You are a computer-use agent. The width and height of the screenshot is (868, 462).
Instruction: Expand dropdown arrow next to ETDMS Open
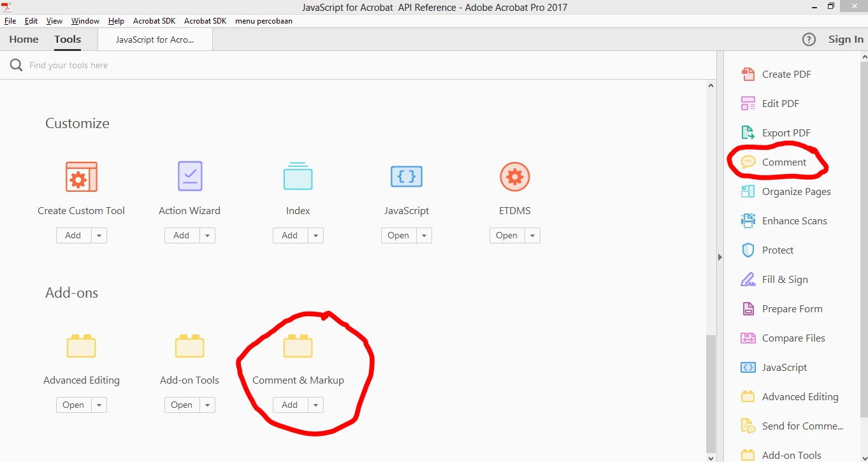click(532, 235)
